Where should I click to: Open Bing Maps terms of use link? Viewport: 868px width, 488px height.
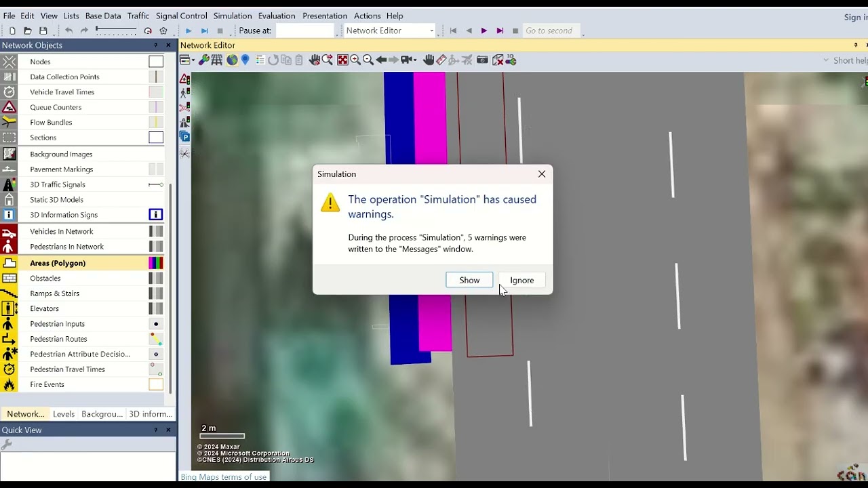coord(224,477)
